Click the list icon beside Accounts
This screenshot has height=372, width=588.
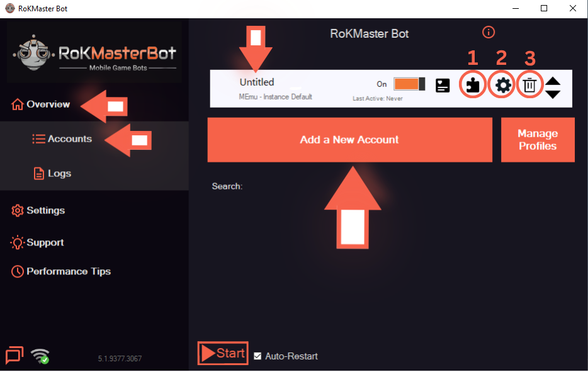[38, 138]
